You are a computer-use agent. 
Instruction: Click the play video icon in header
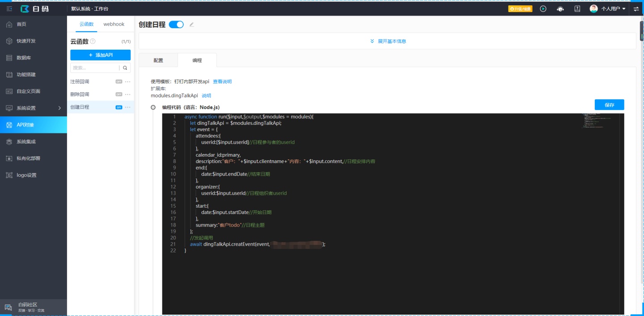point(543,9)
